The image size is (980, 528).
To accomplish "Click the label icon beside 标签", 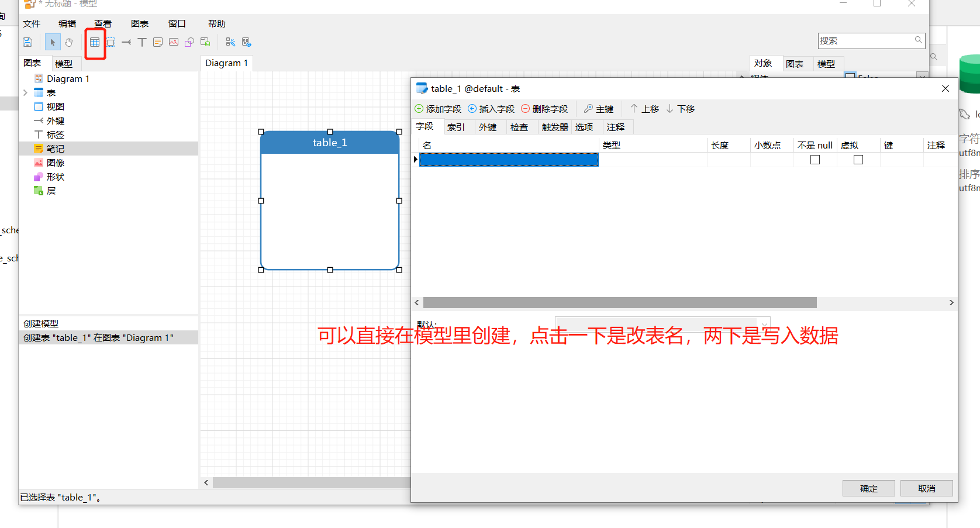I will point(39,135).
